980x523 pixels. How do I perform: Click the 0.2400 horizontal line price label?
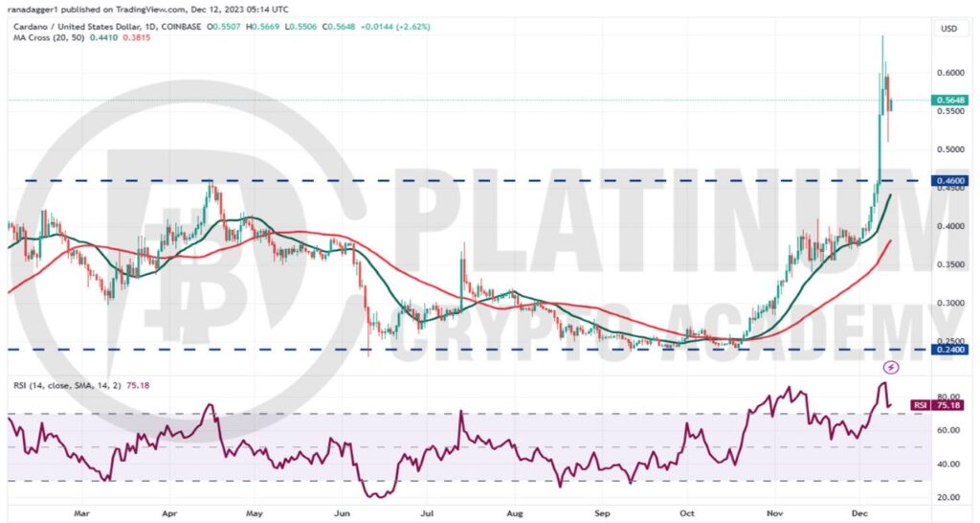click(948, 350)
